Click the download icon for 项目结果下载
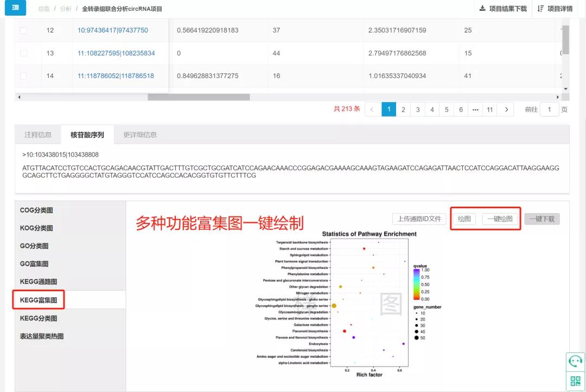586x392 pixels. click(x=482, y=9)
